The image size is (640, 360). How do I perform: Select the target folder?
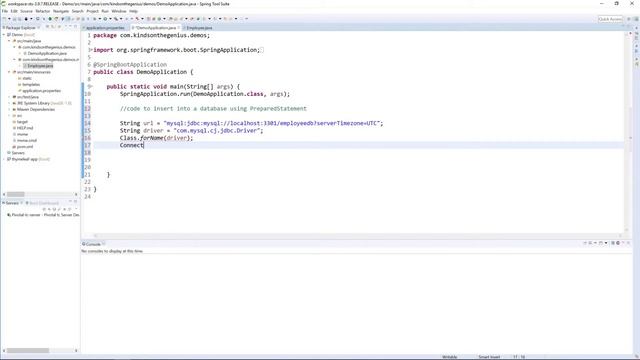click(22, 122)
